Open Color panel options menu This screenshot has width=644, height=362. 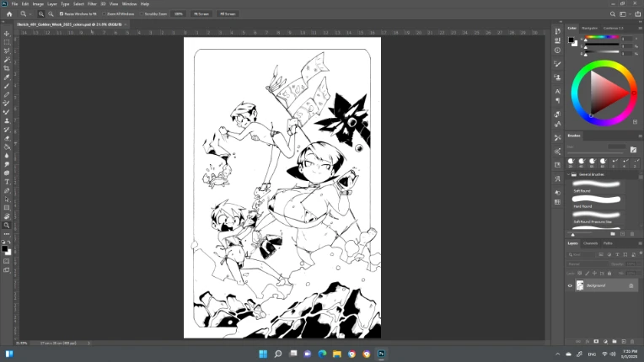coord(640,29)
